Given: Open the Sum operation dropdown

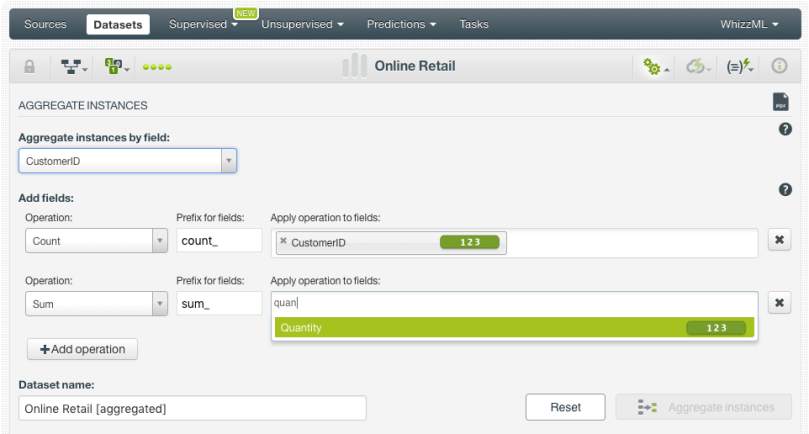Looking at the screenshot, I should tap(96, 304).
